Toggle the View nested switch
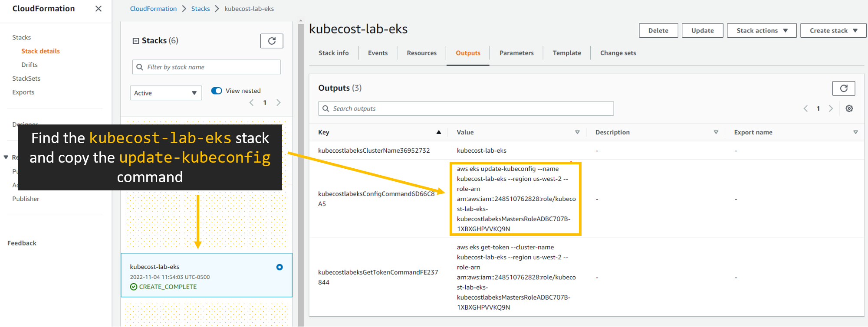This screenshot has width=868, height=327. point(217,91)
